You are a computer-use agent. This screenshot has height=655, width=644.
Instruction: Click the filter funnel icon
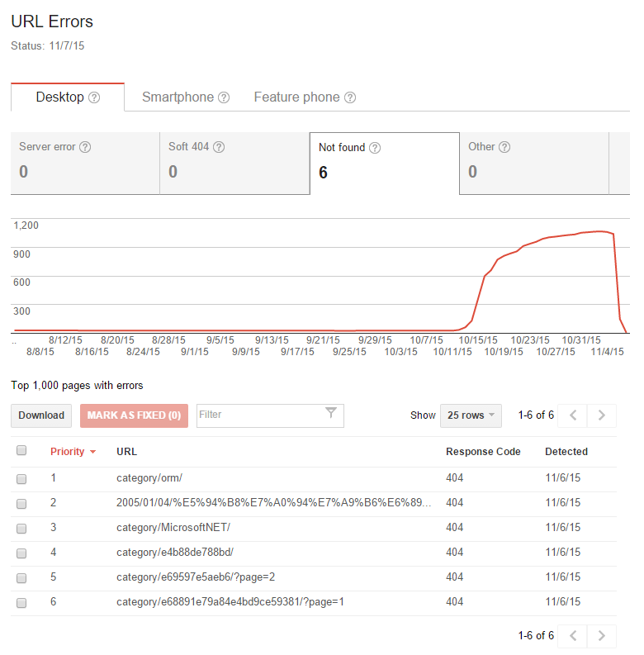pyautogui.click(x=331, y=414)
